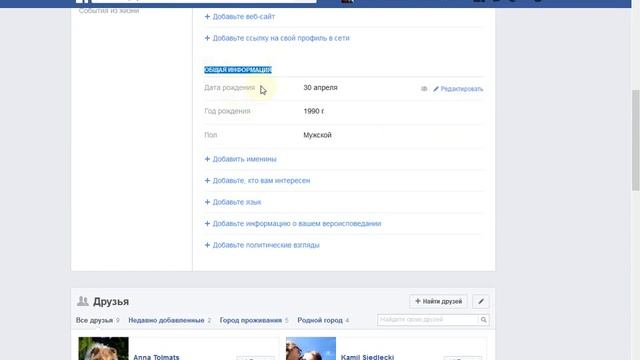Click the highlighted Общая информация heading

[x=238, y=70]
